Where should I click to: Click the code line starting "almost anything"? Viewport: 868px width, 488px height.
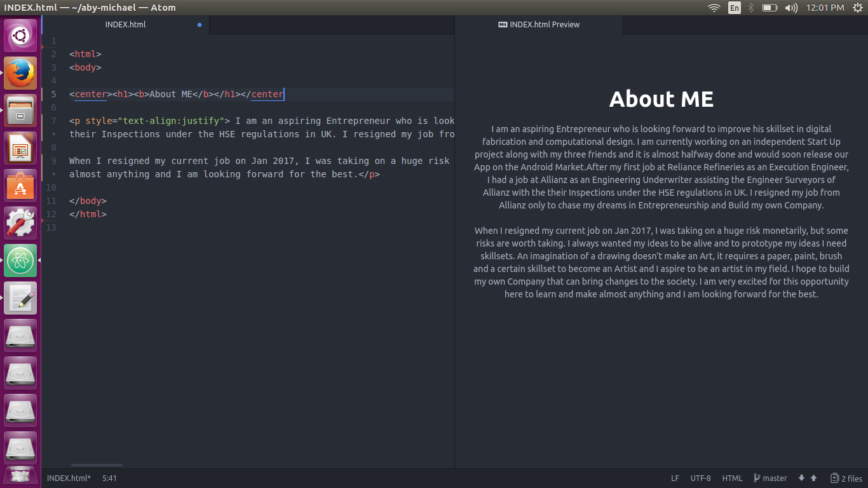coord(224,174)
